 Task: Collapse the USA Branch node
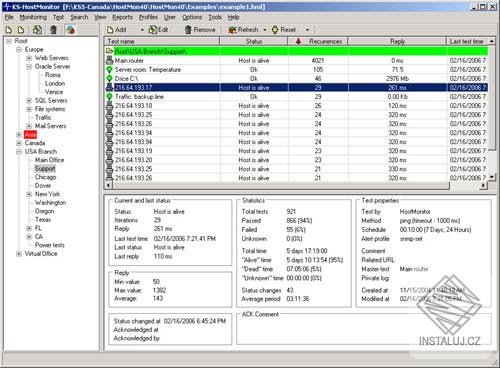tap(19, 152)
